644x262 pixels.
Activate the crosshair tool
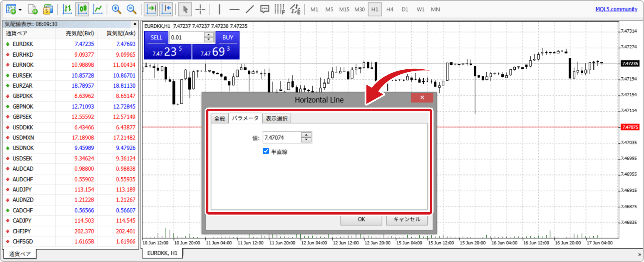[x=201, y=9]
